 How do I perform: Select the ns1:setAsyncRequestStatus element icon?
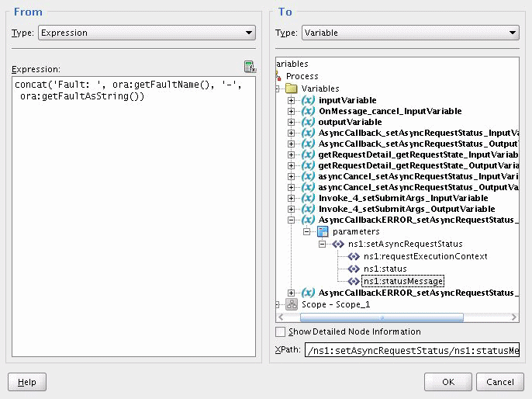338,244
